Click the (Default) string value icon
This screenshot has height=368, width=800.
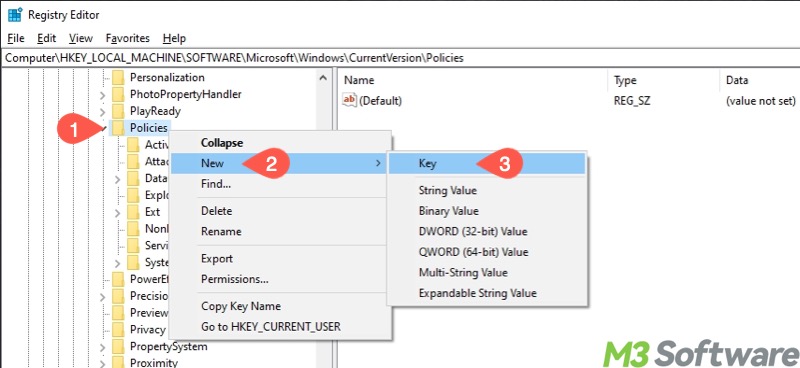[x=349, y=101]
